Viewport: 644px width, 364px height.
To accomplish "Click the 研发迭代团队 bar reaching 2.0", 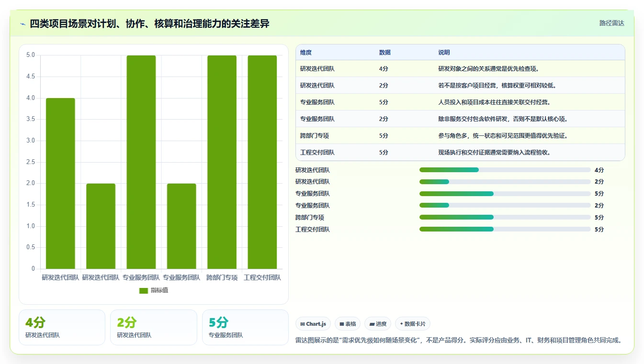I will pyautogui.click(x=101, y=226).
